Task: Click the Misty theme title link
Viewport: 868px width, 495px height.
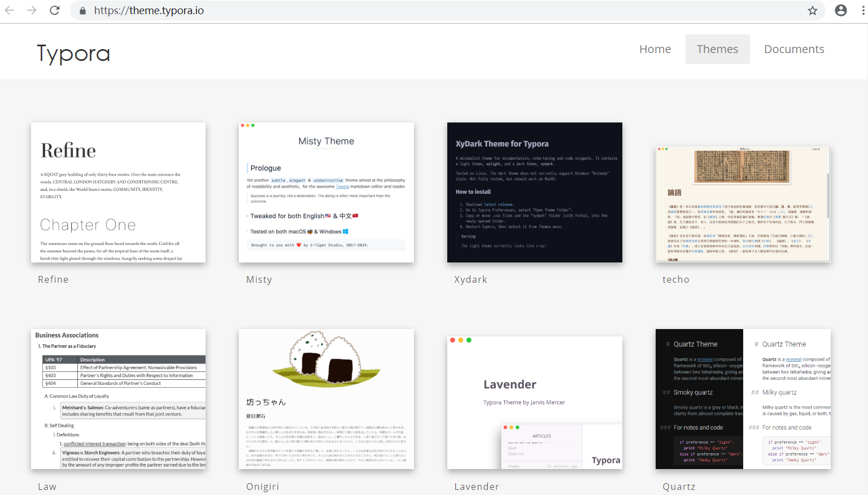Action: [x=259, y=279]
